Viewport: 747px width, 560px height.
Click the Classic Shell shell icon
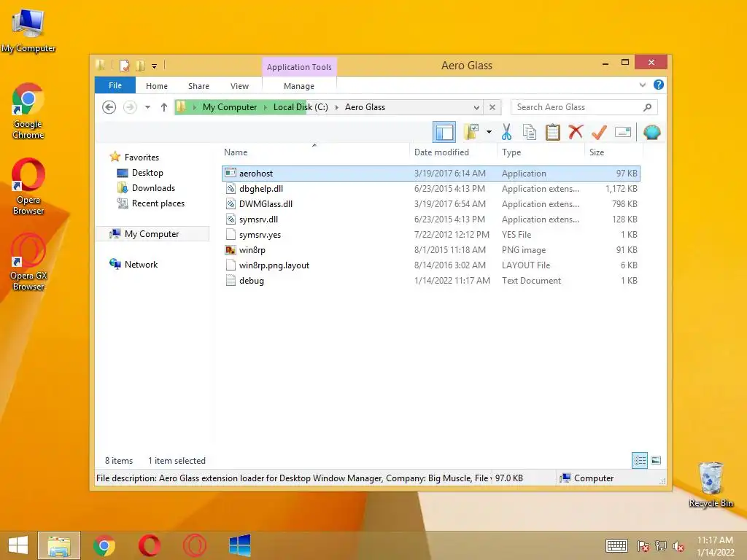(651, 132)
